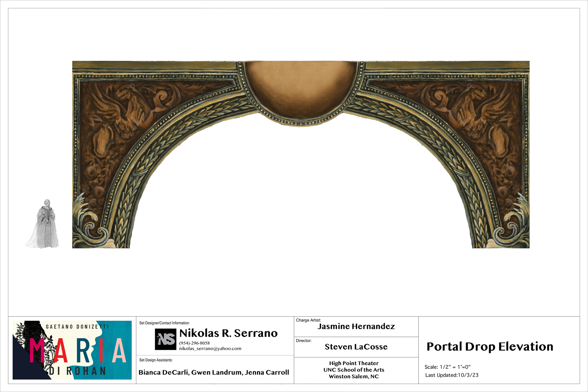Click the phone number (954)-296-8058
Screen dimensions: 588x392
[x=194, y=343]
